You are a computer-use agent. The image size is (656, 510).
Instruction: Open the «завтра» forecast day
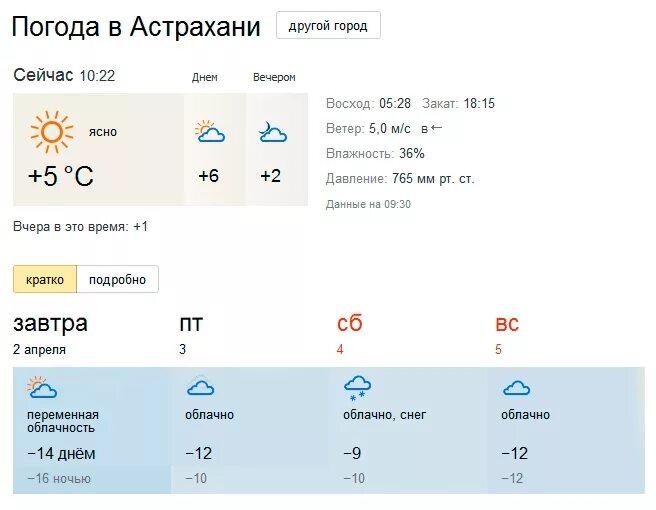pos(50,324)
